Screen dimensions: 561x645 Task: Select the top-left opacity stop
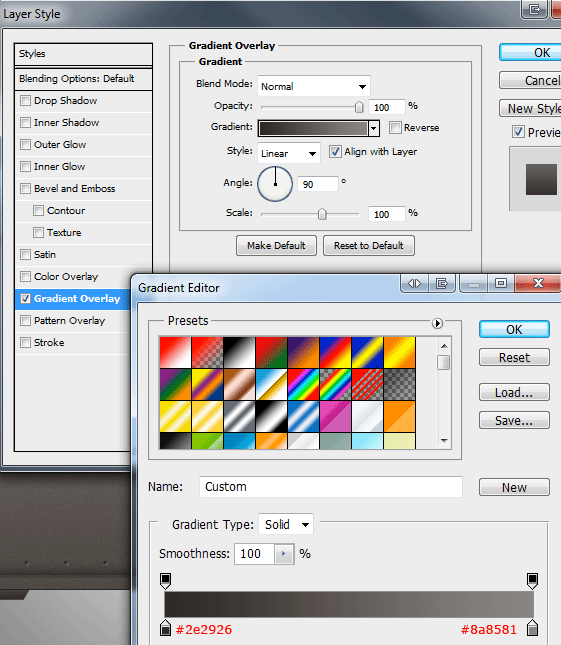click(x=165, y=580)
